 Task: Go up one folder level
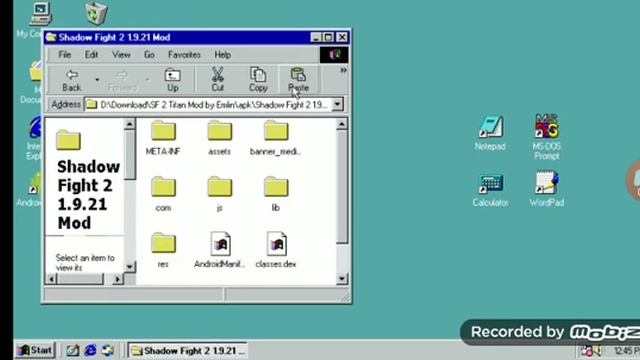[x=173, y=80]
